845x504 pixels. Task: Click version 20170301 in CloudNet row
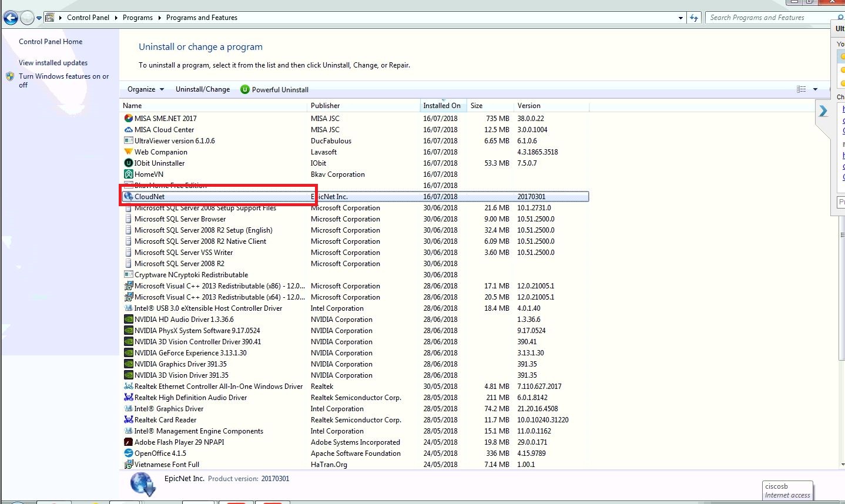(531, 196)
